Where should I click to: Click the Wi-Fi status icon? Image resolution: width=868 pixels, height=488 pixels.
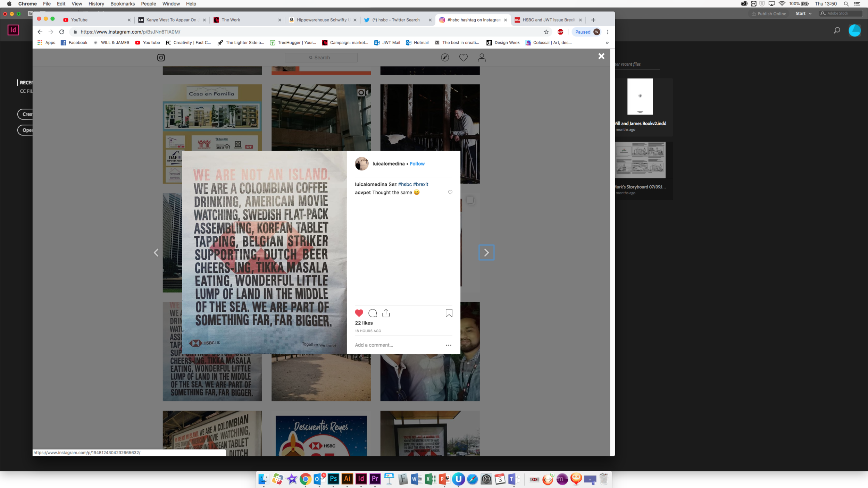[782, 4]
